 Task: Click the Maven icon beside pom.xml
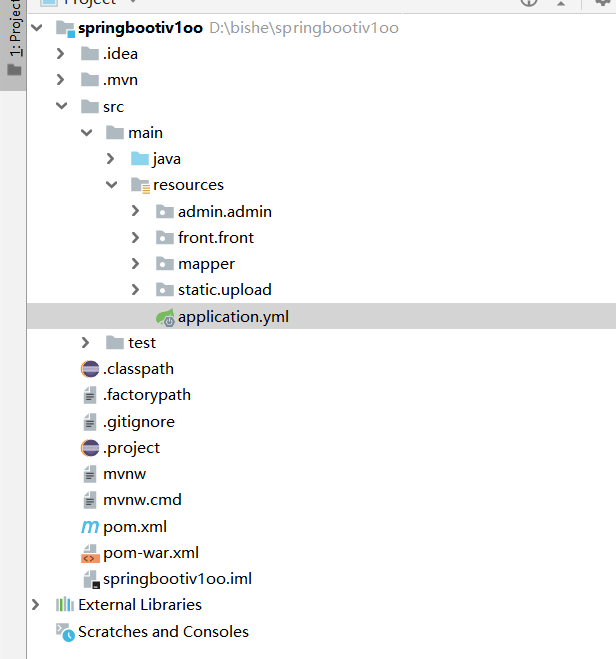(90, 526)
